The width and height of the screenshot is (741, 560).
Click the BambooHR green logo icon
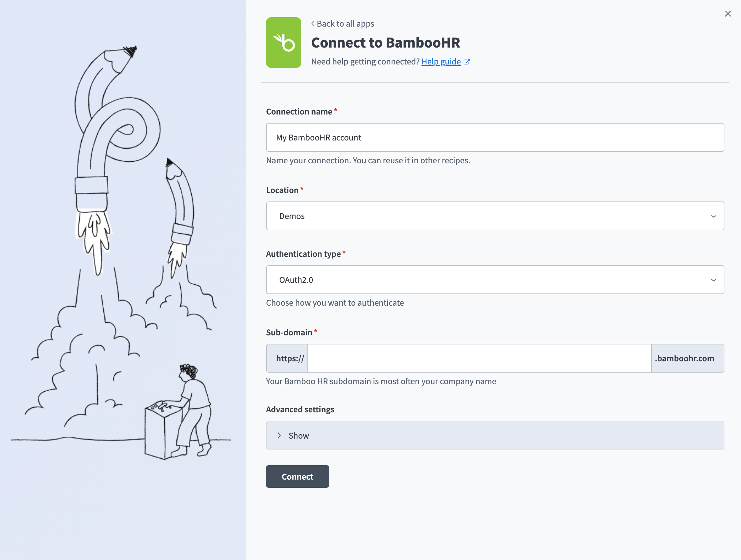283,43
